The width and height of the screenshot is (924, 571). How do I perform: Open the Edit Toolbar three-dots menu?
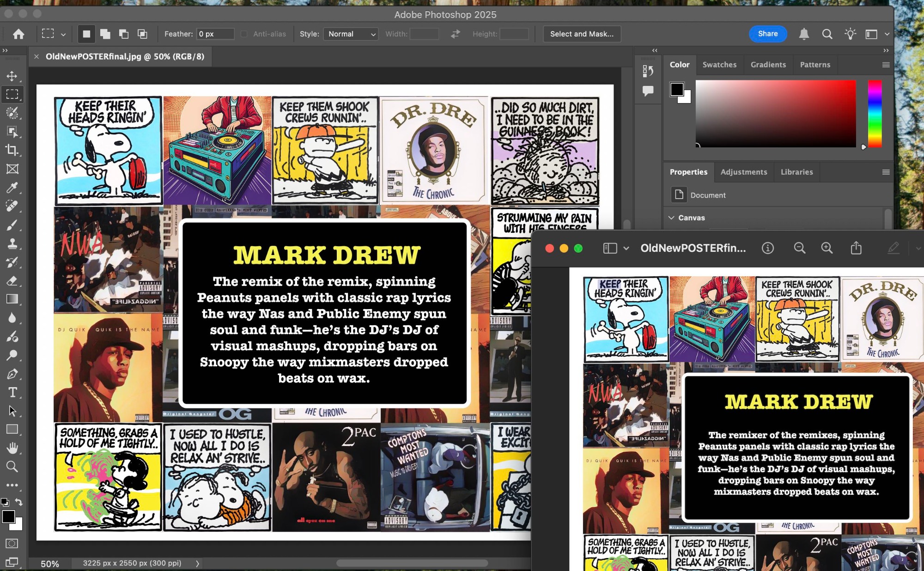(x=12, y=485)
